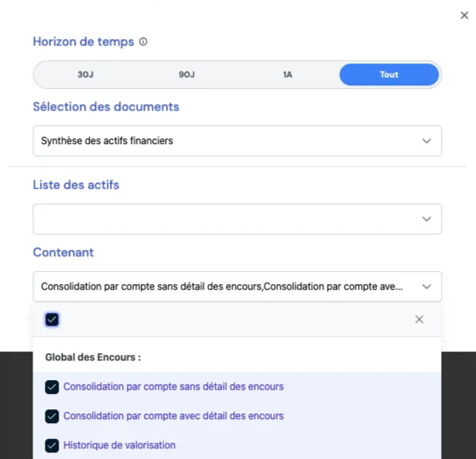
Task: Collapse the Contenant dropdown chevron
Action: coord(426,286)
